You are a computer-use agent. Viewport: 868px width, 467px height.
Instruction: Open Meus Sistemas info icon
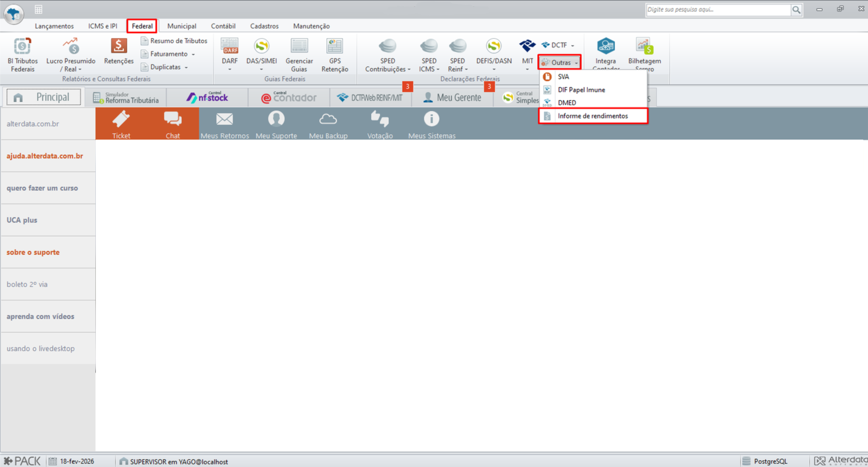coord(431,119)
